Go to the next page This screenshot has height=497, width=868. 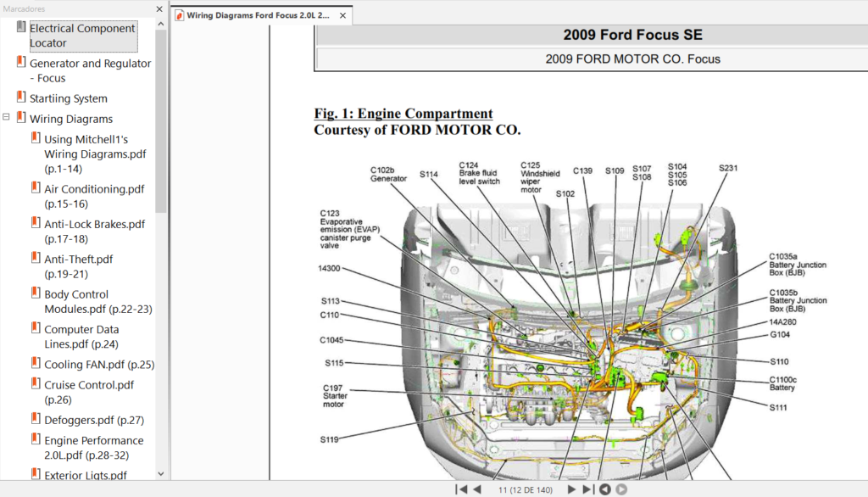571,489
